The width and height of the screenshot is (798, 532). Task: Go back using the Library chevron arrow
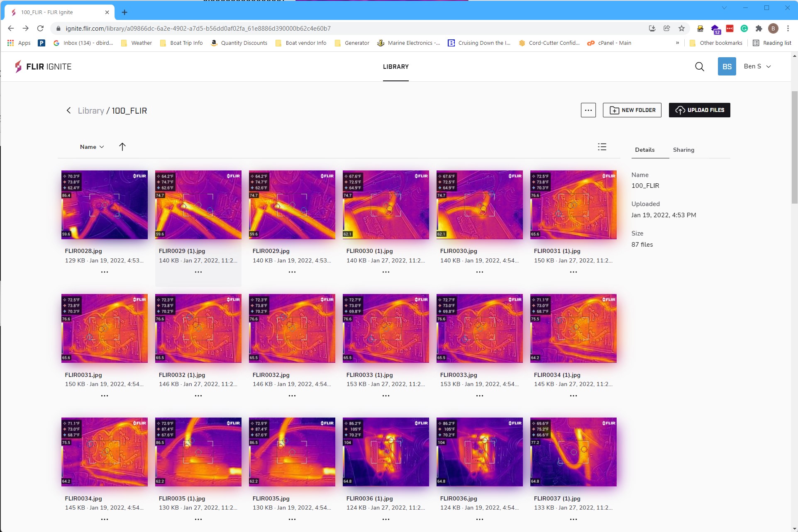pyautogui.click(x=68, y=111)
